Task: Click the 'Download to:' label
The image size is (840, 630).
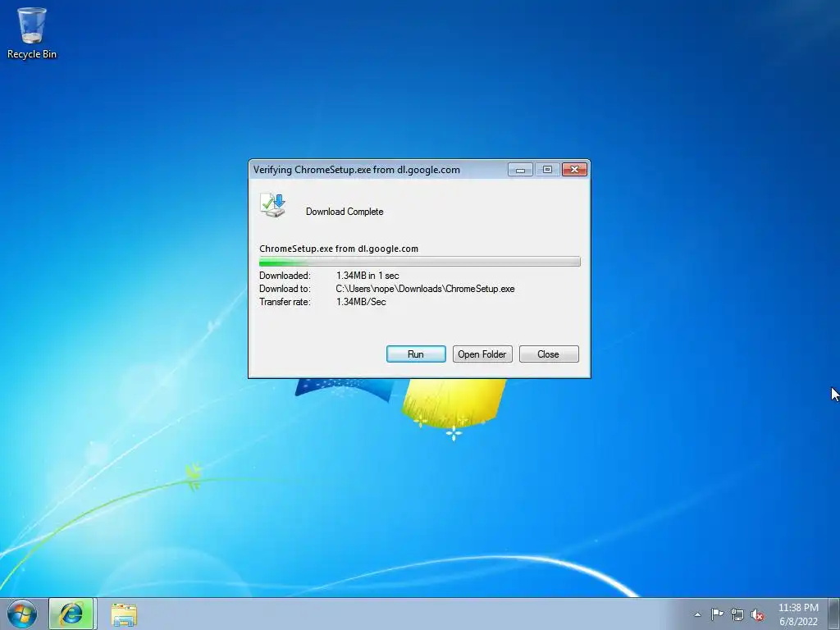Action: pos(285,289)
